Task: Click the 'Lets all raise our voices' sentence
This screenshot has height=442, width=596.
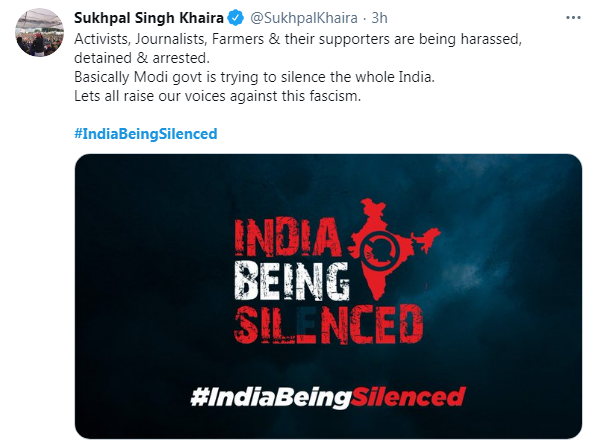Action: [217, 96]
